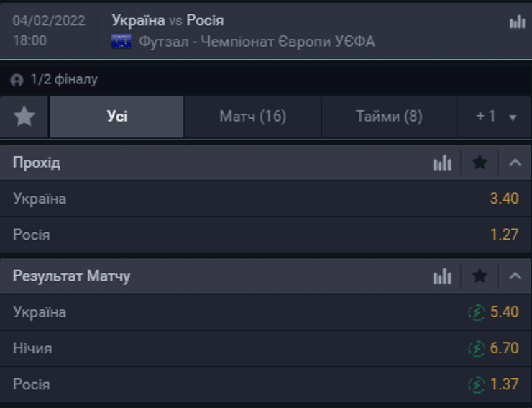Star the Результат Матчу market
Image resolution: width=532 pixels, height=408 pixels.
(480, 276)
